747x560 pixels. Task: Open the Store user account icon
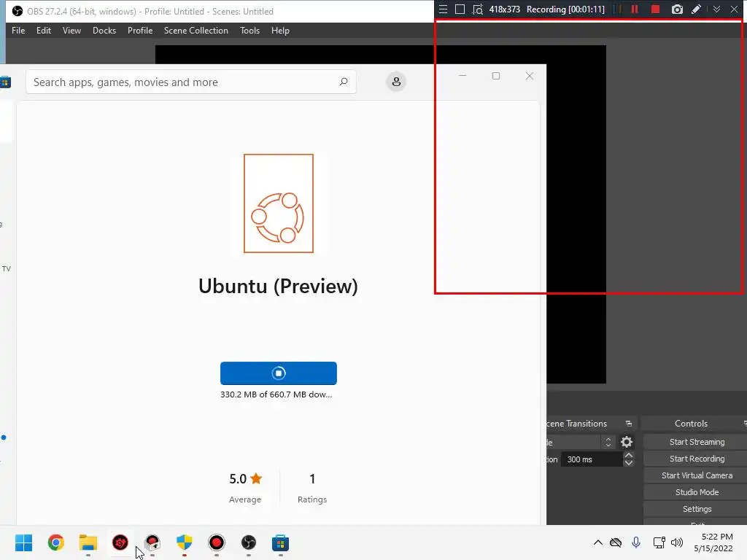click(396, 82)
